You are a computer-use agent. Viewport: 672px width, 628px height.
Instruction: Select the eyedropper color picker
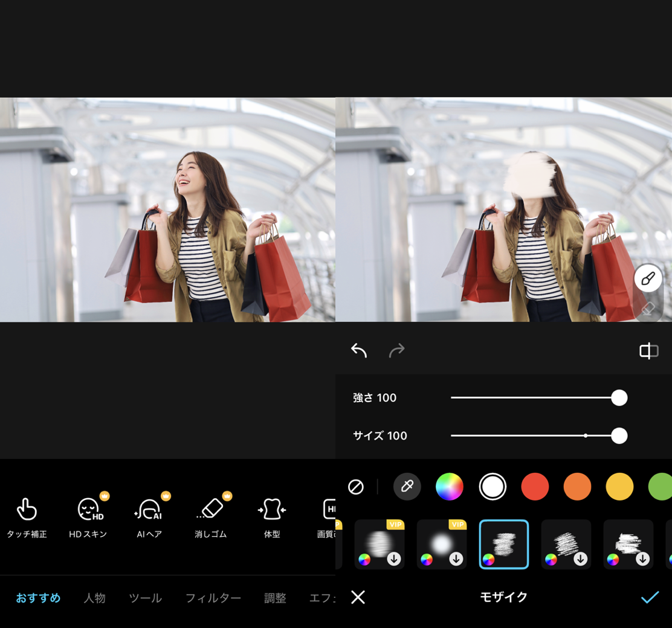point(407,487)
